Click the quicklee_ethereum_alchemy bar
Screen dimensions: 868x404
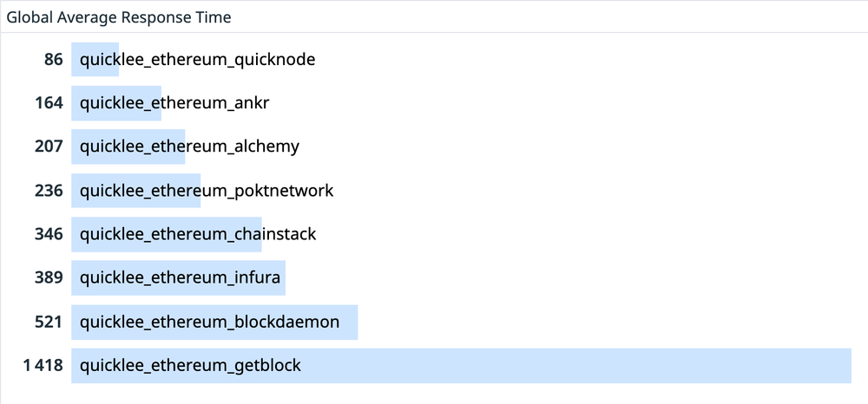128,147
